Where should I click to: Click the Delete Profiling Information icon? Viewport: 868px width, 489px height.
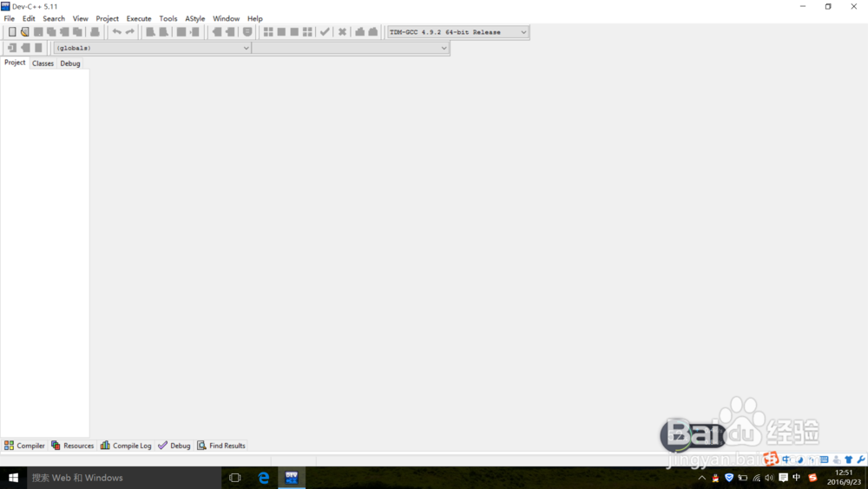tap(373, 32)
